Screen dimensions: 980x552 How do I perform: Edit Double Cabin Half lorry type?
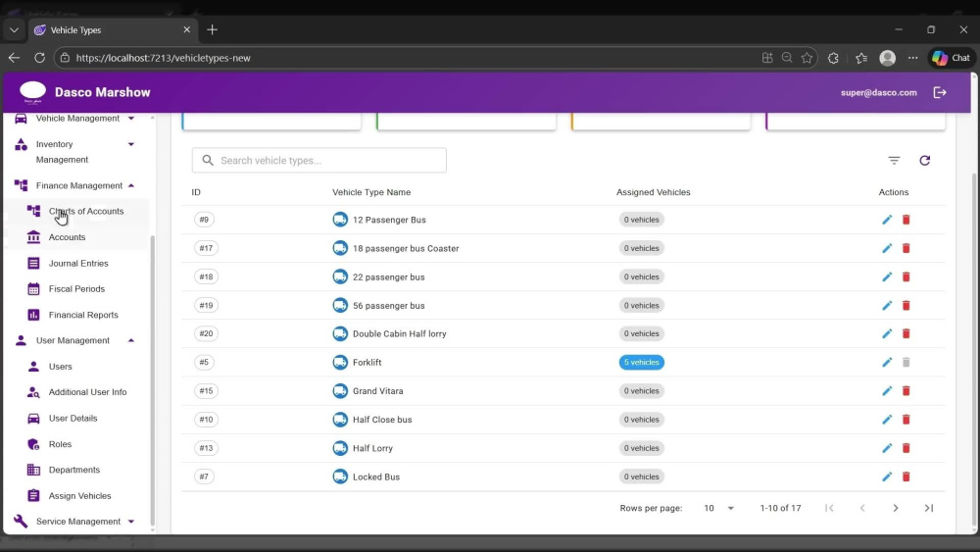(887, 333)
